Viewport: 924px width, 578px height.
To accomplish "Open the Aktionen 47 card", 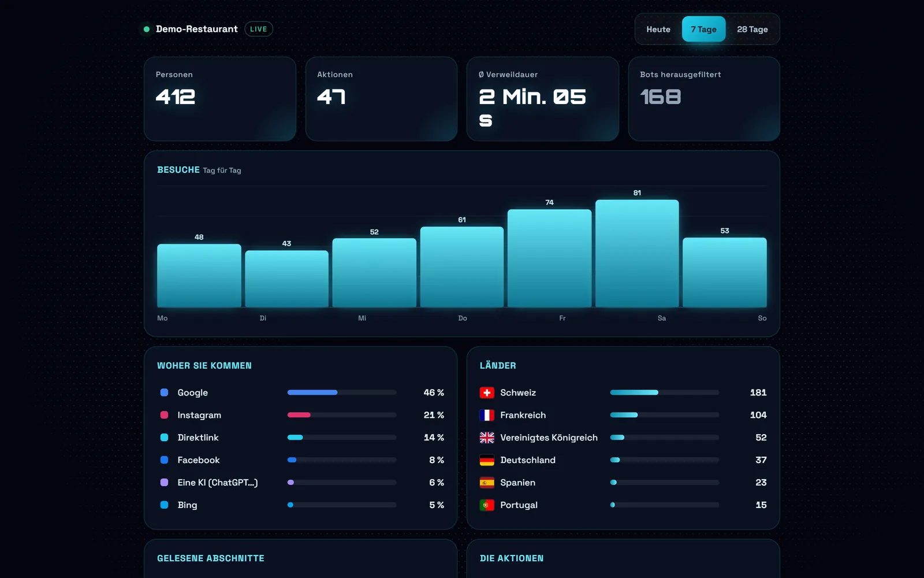I will coord(381,99).
